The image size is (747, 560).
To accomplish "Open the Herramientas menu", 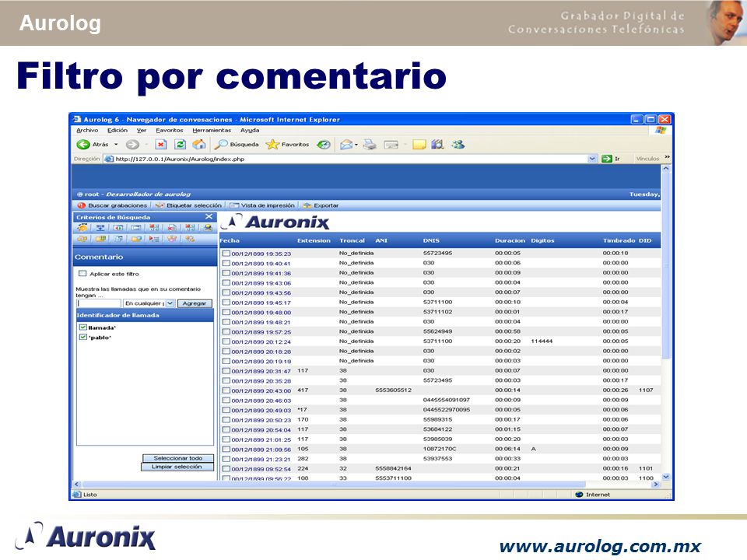I will coord(212,130).
